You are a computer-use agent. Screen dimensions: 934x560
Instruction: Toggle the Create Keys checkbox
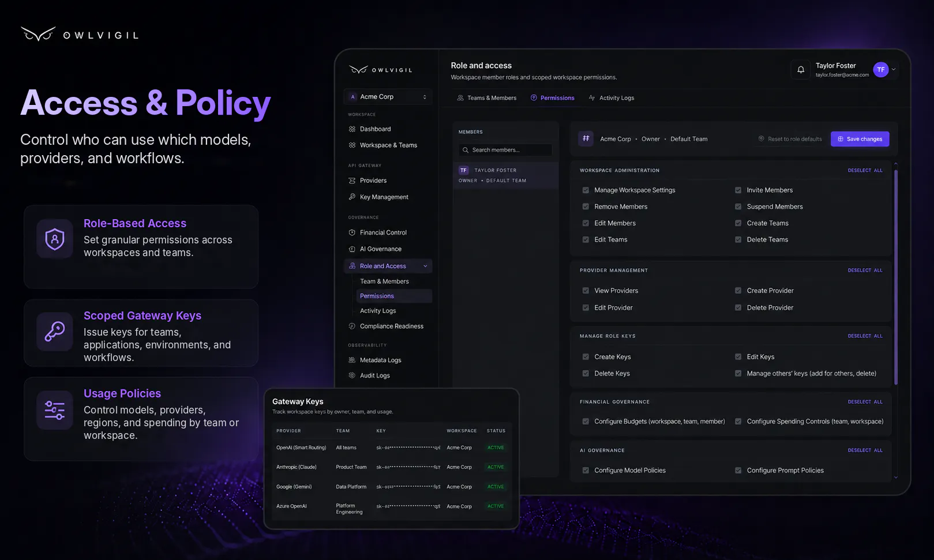(586, 357)
